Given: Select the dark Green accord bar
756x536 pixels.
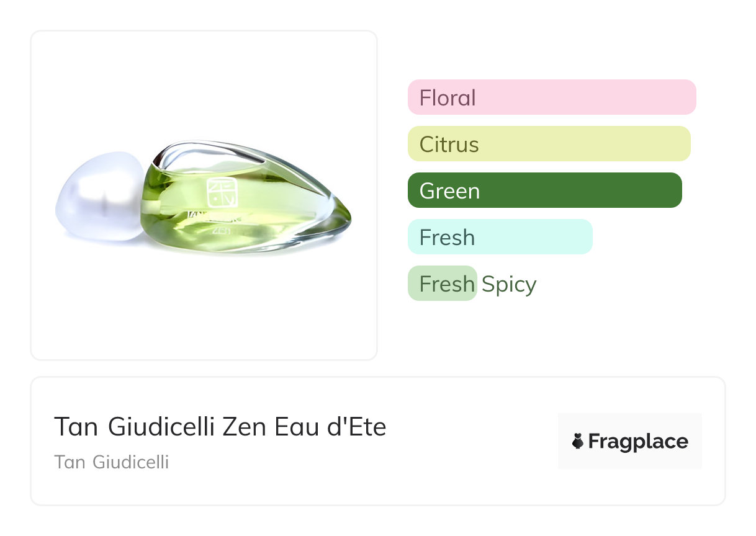Looking at the screenshot, I should 544,190.
